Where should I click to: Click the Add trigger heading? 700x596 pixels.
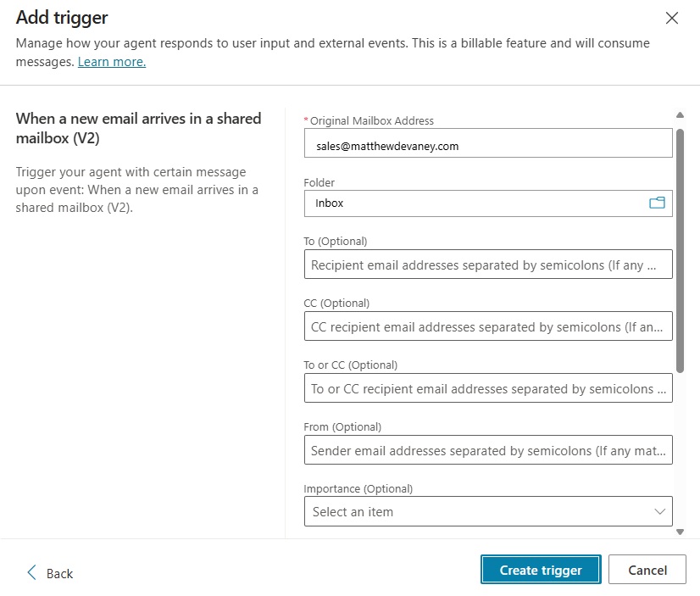[62, 17]
